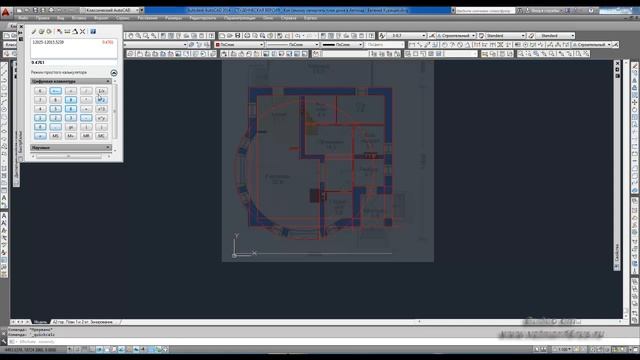Open the File menu
Viewport: 640px width, 360px height.
(x=23, y=18)
